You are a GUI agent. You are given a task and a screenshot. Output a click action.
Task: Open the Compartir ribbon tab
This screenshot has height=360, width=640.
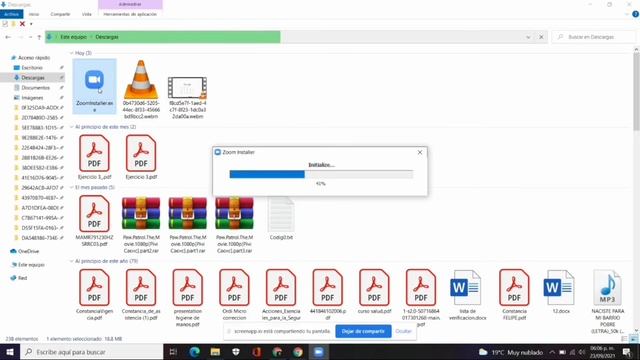point(60,14)
